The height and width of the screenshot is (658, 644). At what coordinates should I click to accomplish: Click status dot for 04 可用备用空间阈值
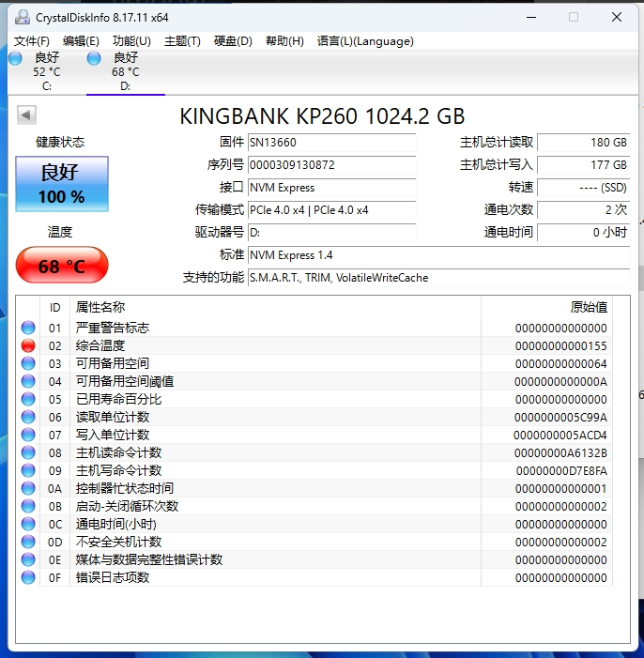click(x=28, y=381)
